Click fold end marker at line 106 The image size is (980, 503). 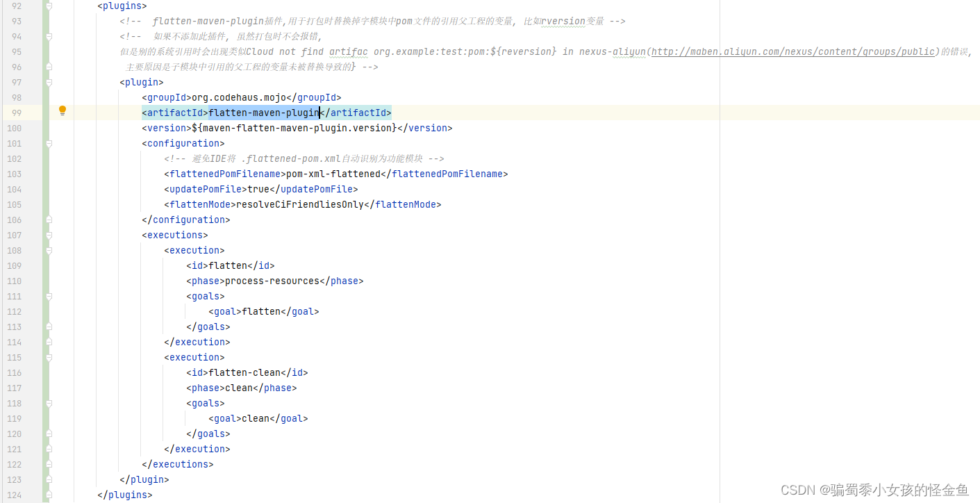pos(49,220)
